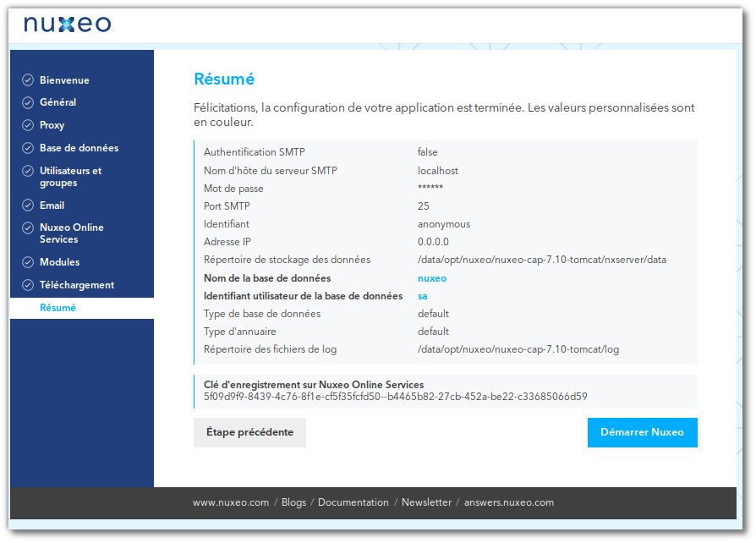The width and height of the screenshot is (756, 543).
Task: Click checkmark icon beside Bienvenue
Action: (28, 80)
